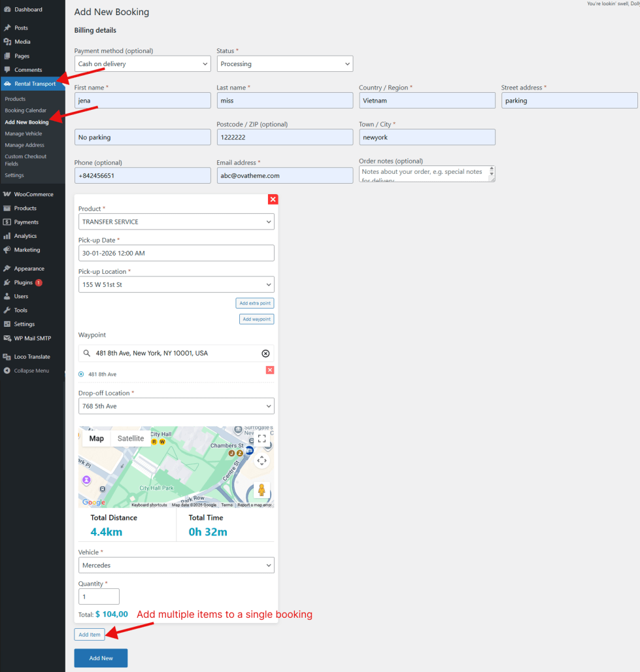Open the Vehicle dropdown showing Mercedes
This screenshot has width=640, height=672.
point(176,565)
